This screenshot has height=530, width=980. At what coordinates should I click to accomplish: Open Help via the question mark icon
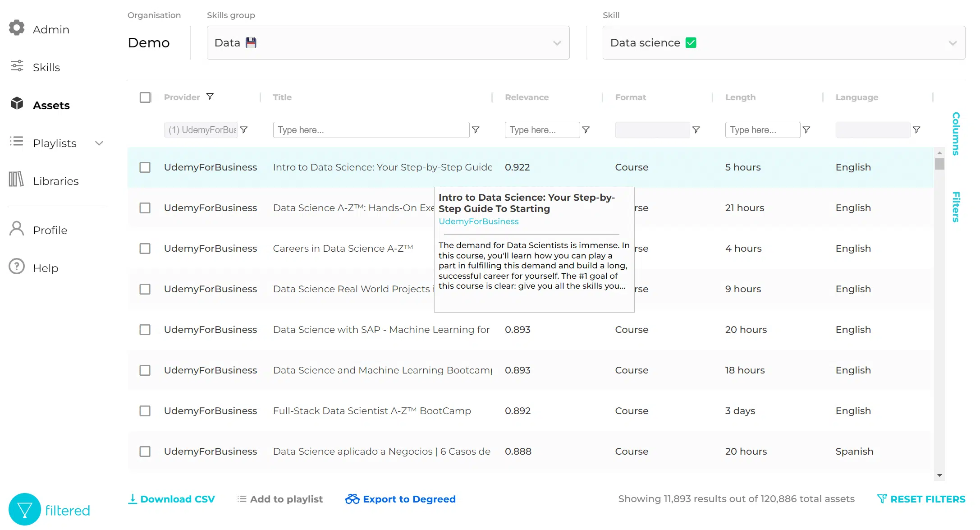tap(17, 267)
